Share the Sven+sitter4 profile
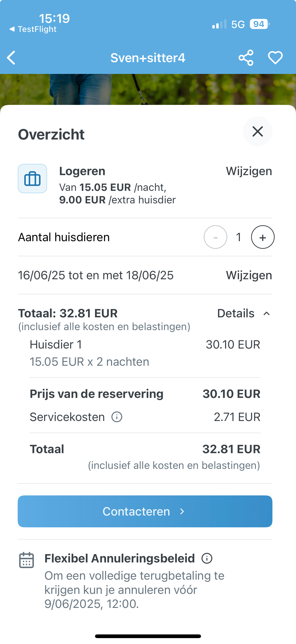This screenshot has width=296, height=644. pyautogui.click(x=246, y=58)
